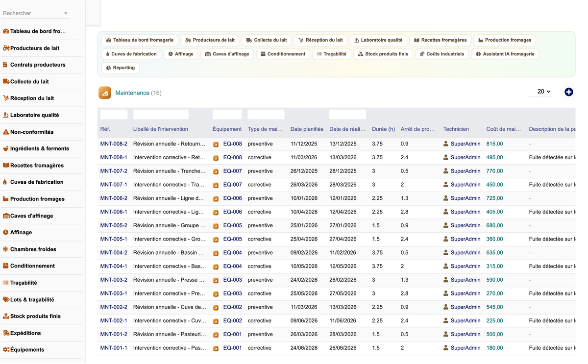Go to Conditionnement in sidebar
This screenshot has width=588, height=364.
coord(32,266)
